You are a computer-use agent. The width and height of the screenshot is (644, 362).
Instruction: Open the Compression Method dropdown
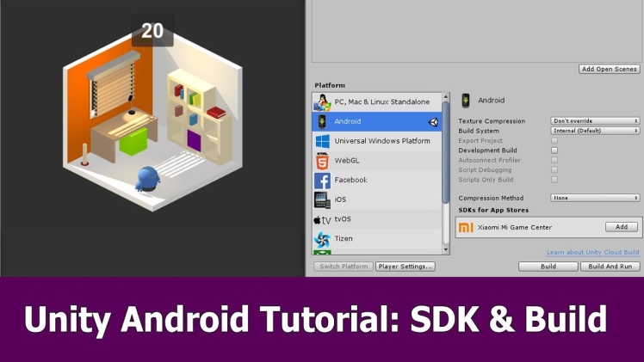(595, 198)
